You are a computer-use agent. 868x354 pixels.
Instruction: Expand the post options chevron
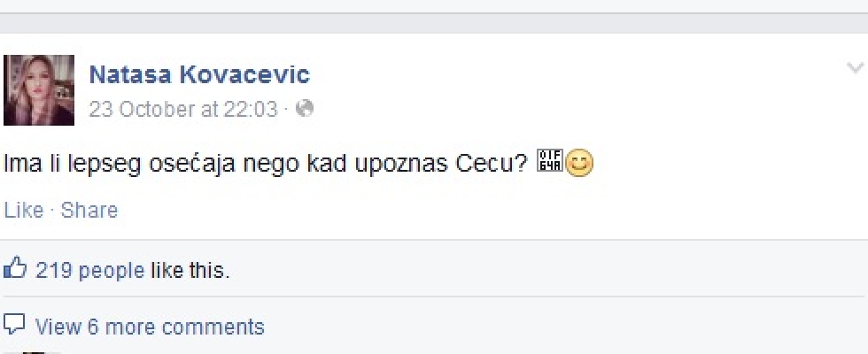pos(856,68)
